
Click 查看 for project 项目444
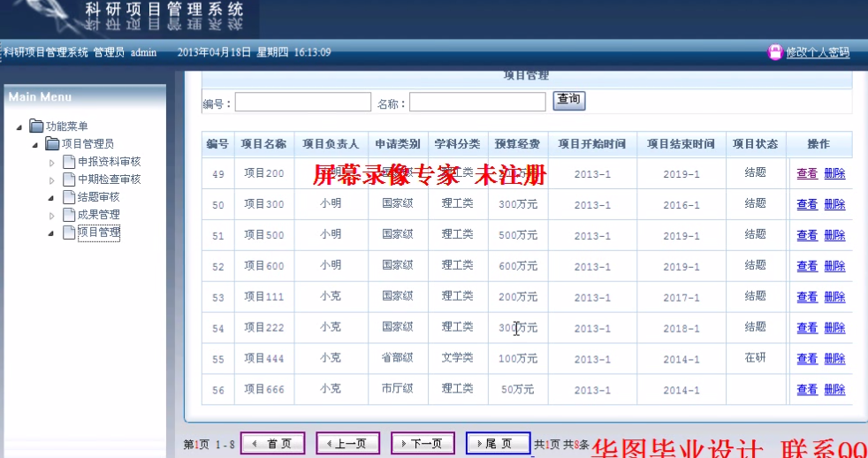[806, 359]
